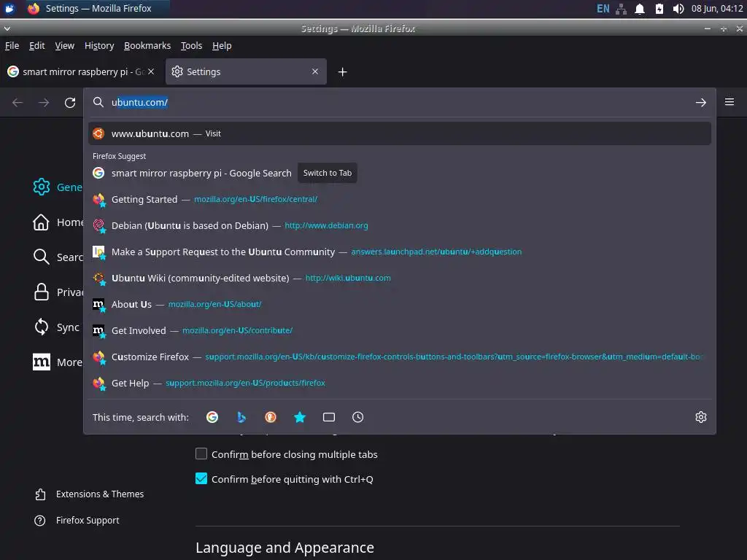The image size is (747, 560).
Task: Open Privacy settings lock icon
Action: pos(42,292)
